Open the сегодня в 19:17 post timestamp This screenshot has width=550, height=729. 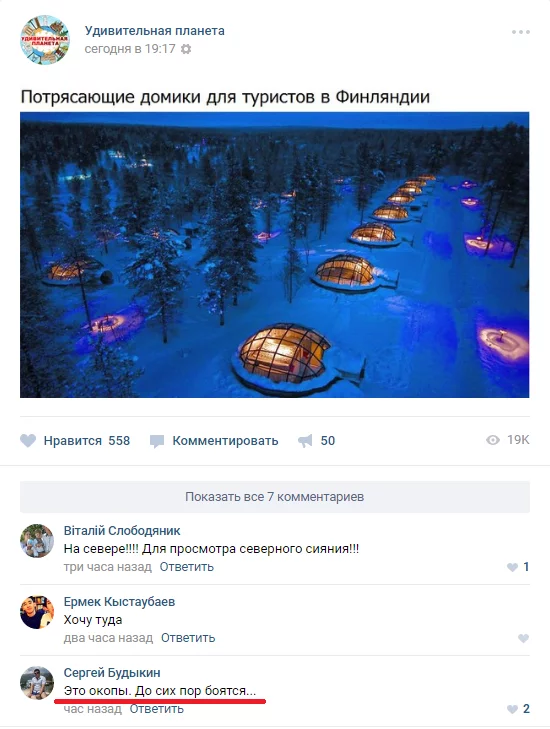(130, 49)
